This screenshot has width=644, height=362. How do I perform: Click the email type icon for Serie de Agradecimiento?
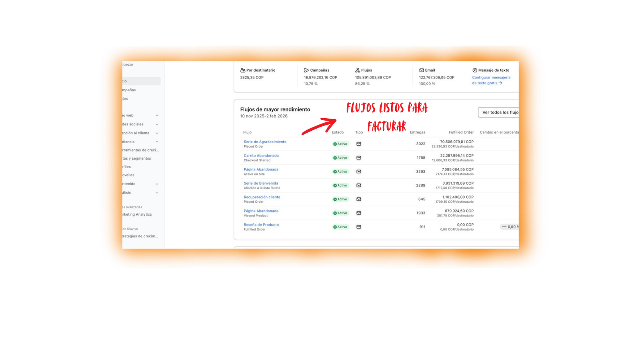(359, 144)
